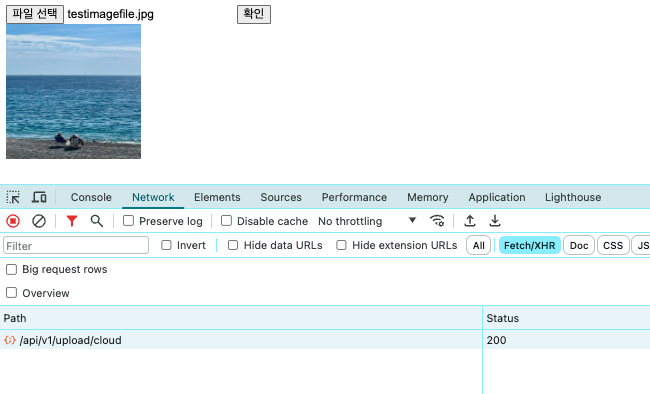This screenshot has width=650, height=394.
Task: Select the /api/v1/upload/cloud request row
Action: pyautogui.click(x=325, y=340)
